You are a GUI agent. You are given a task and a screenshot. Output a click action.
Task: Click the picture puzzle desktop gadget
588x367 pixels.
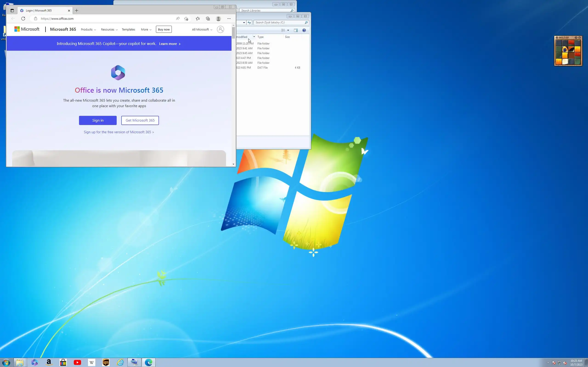point(568,52)
